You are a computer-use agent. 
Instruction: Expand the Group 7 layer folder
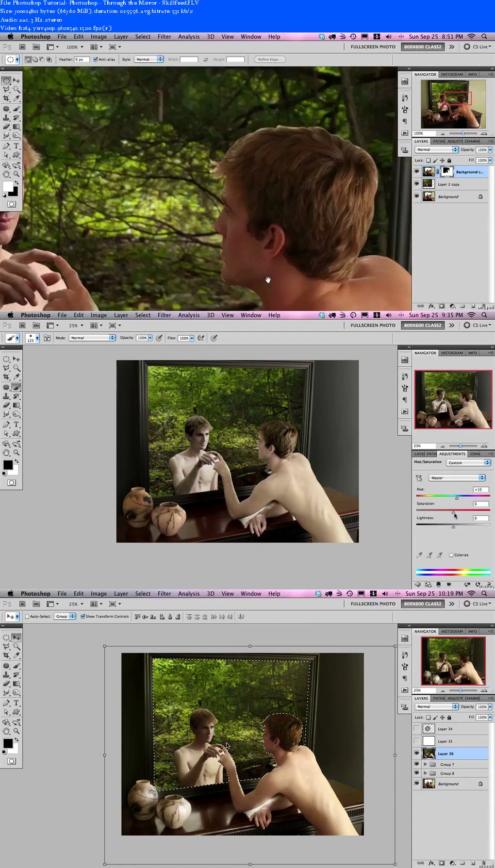point(425,764)
